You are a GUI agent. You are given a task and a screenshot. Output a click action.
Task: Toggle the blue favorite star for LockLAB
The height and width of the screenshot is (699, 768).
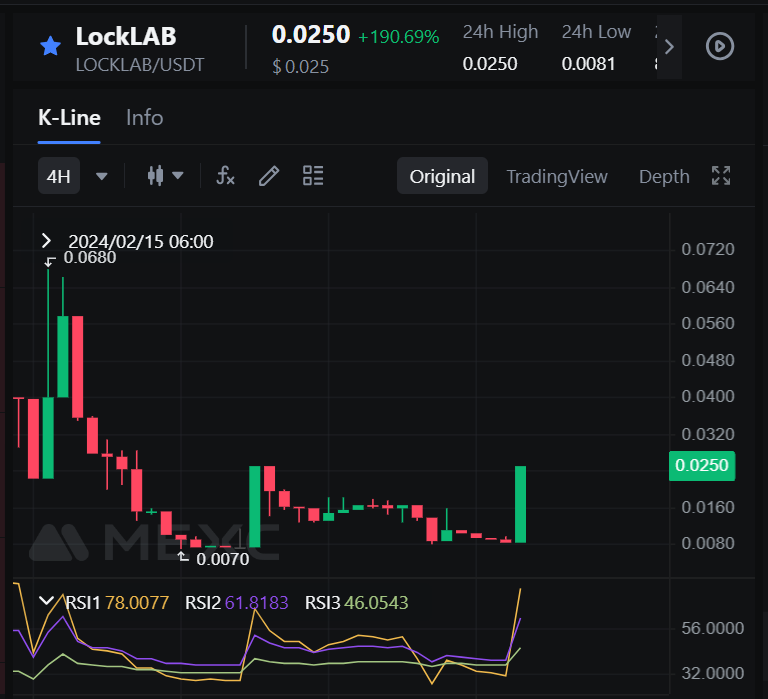50,47
